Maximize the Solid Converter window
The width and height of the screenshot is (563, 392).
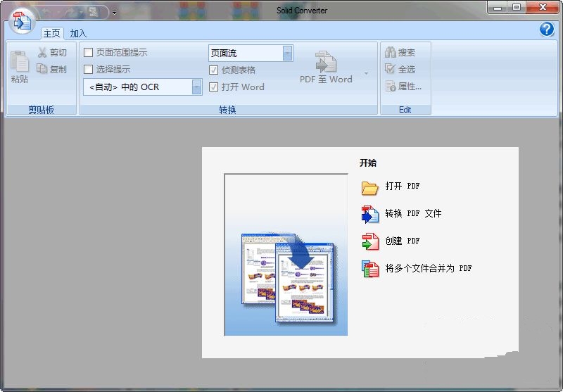click(517, 7)
